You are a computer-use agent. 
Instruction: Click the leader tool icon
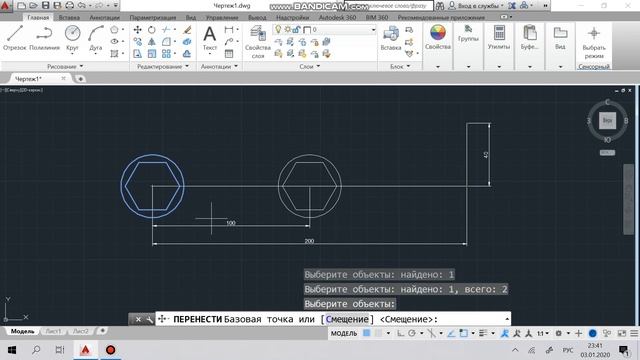[229, 42]
